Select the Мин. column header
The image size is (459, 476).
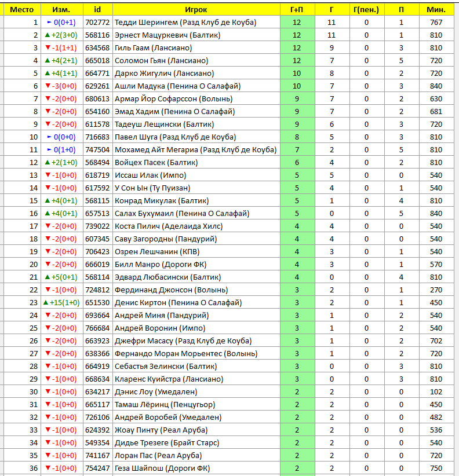(436, 9)
